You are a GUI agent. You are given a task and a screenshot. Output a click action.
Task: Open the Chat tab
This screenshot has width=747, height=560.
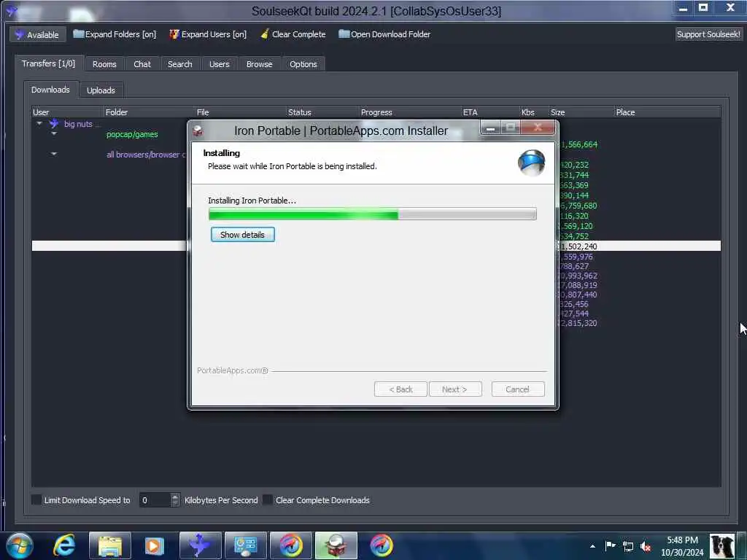point(142,64)
